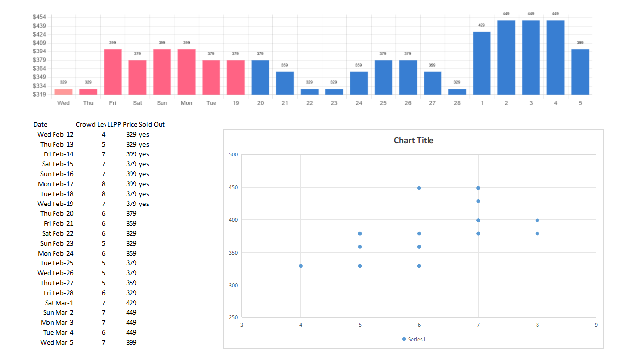
Task: Select the cell Thu Feb-27
Action: [x=56, y=283]
